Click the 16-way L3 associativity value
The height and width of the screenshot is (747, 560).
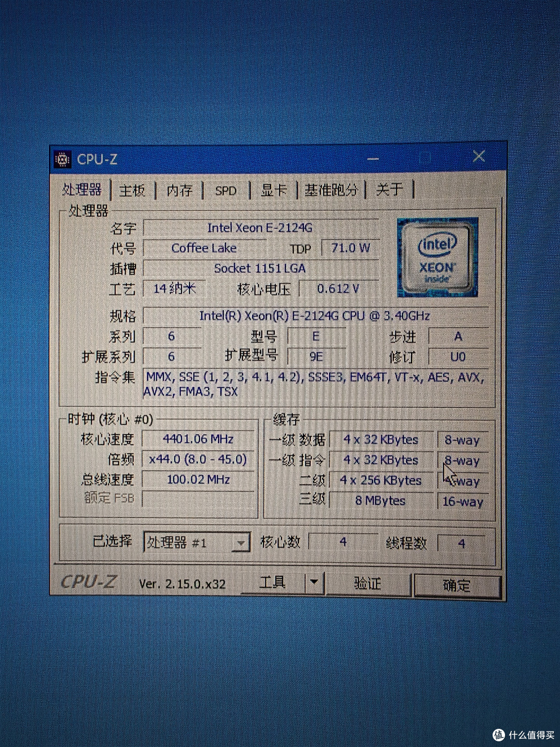[x=463, y=502]
